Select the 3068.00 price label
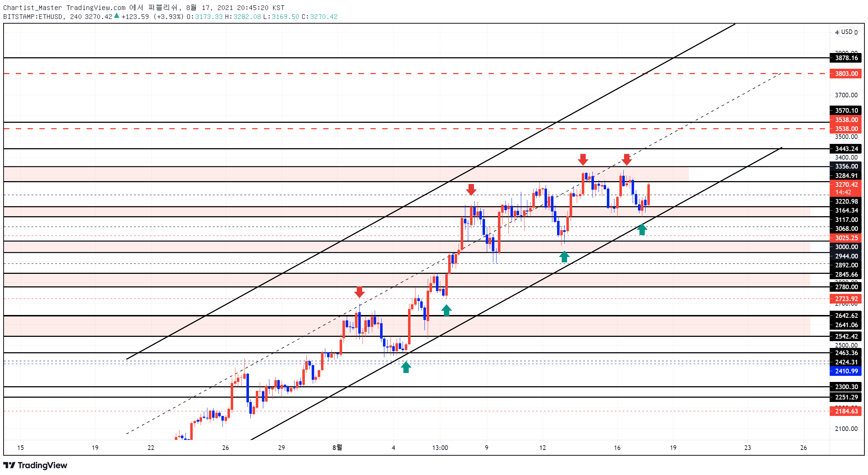 pyautogui.click(x=846, y=229)
